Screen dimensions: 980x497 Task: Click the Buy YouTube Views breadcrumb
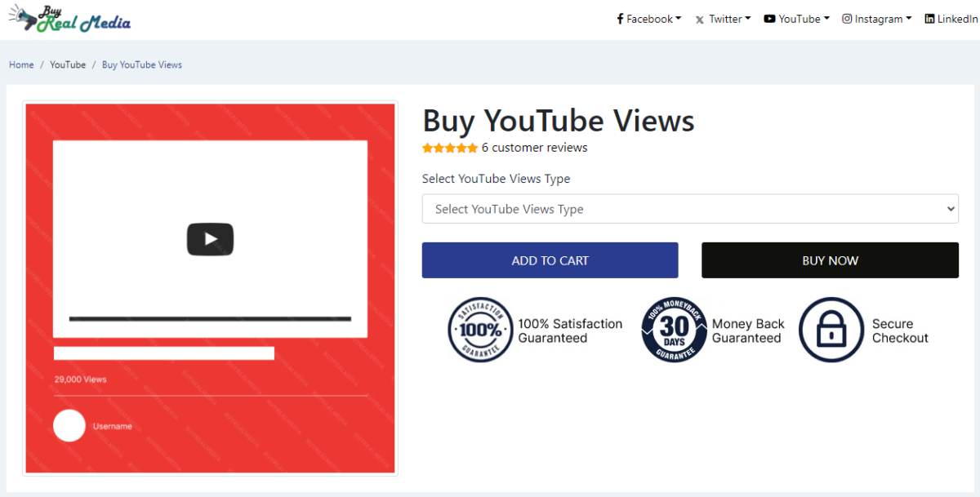(x=142, y=64)
